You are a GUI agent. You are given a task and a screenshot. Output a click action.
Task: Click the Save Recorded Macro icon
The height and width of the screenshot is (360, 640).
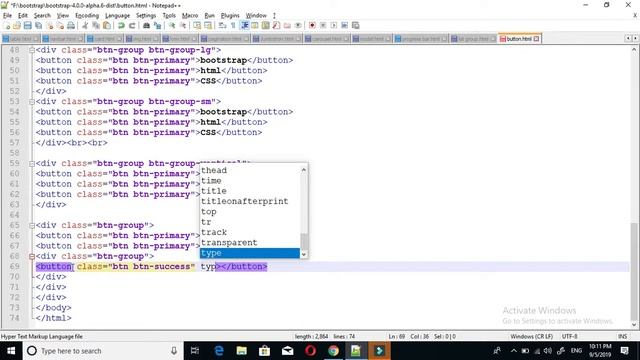coord(356,25)
